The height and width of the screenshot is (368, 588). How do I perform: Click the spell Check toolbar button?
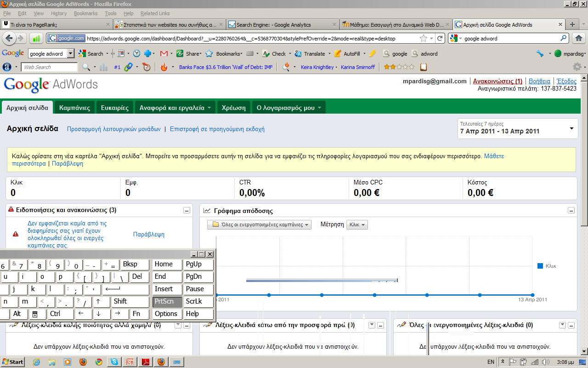coord(274,54)
